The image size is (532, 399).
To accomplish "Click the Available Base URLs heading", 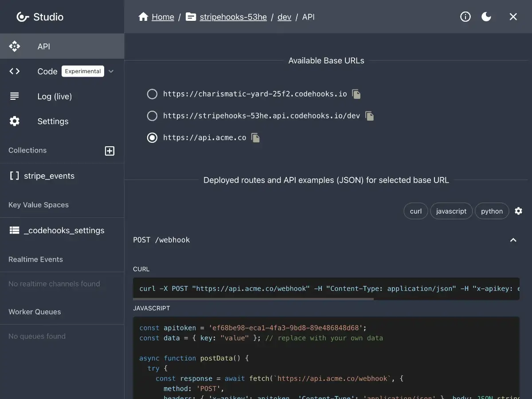I will (326, 61).
